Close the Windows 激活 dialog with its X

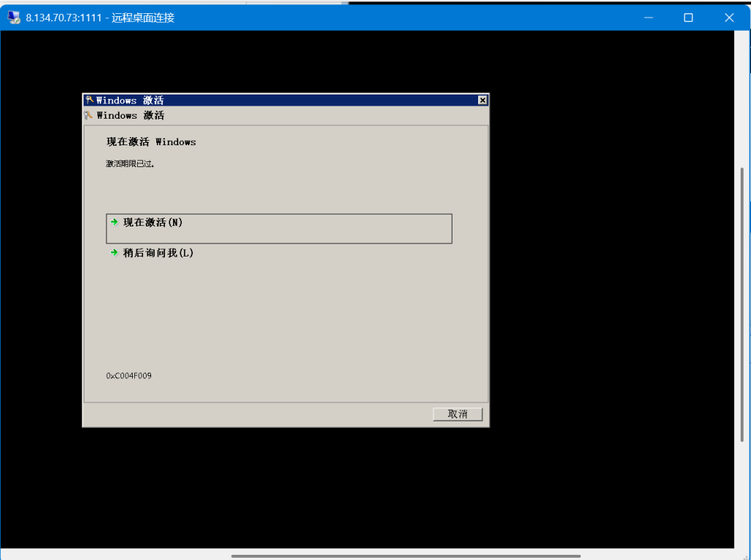[x=482, y=100]
